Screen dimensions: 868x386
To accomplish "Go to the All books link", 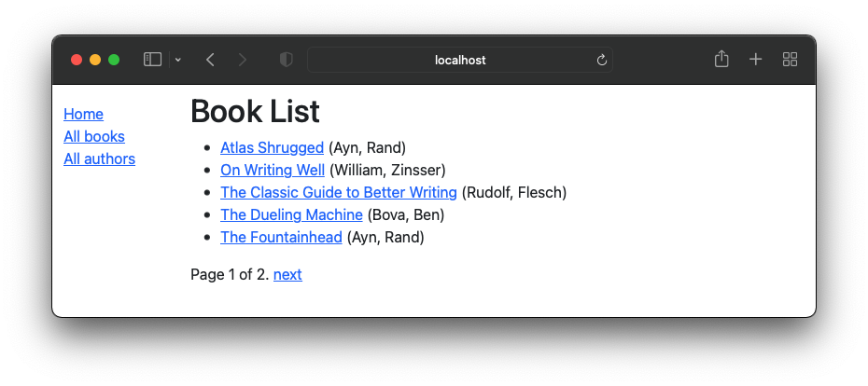I will click(x=94, y=136).
